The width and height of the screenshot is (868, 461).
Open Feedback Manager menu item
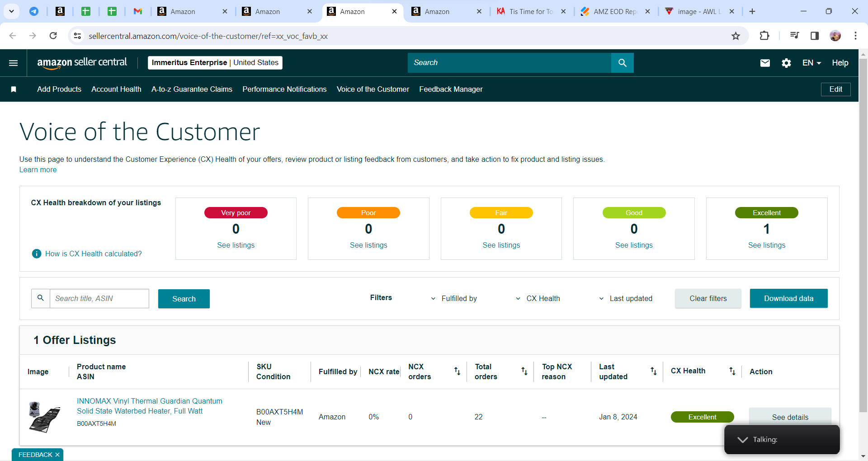coord(451,89)
